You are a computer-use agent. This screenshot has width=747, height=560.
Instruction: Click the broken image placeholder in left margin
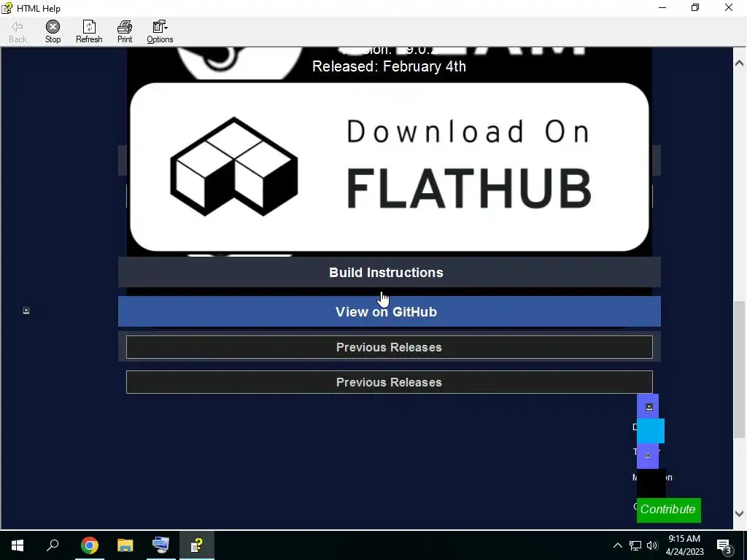click(26, 311)
